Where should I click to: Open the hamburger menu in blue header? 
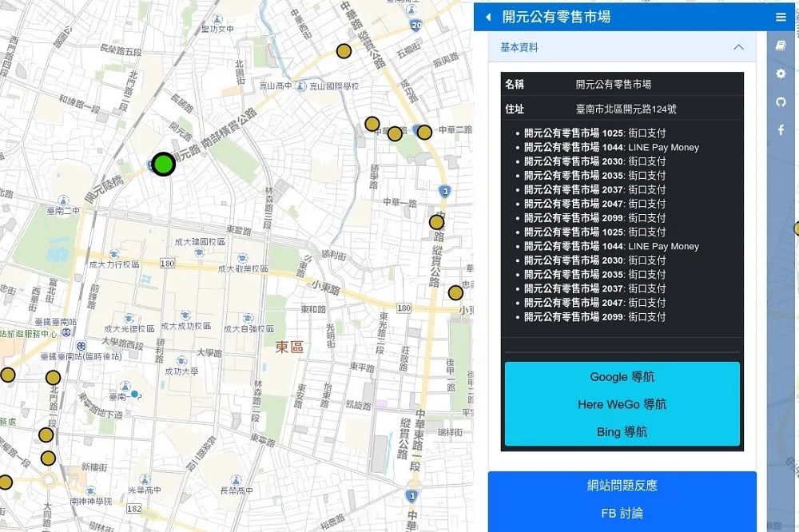pyautogui.click(x=780, y=18)
